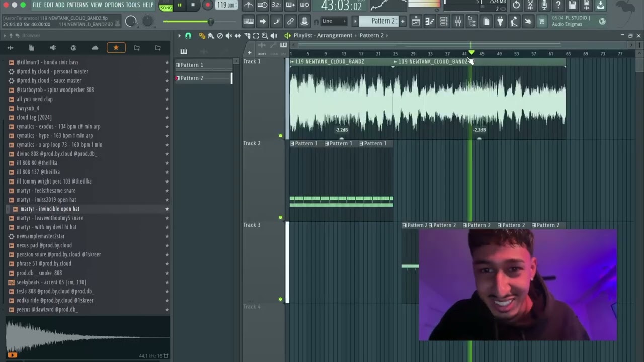Click the main volume knob

[x=131, y=21]
